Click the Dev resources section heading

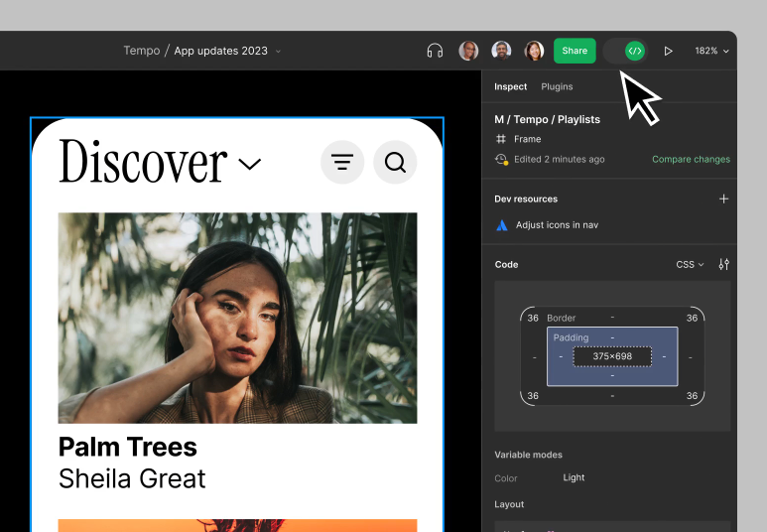[526, 199]
